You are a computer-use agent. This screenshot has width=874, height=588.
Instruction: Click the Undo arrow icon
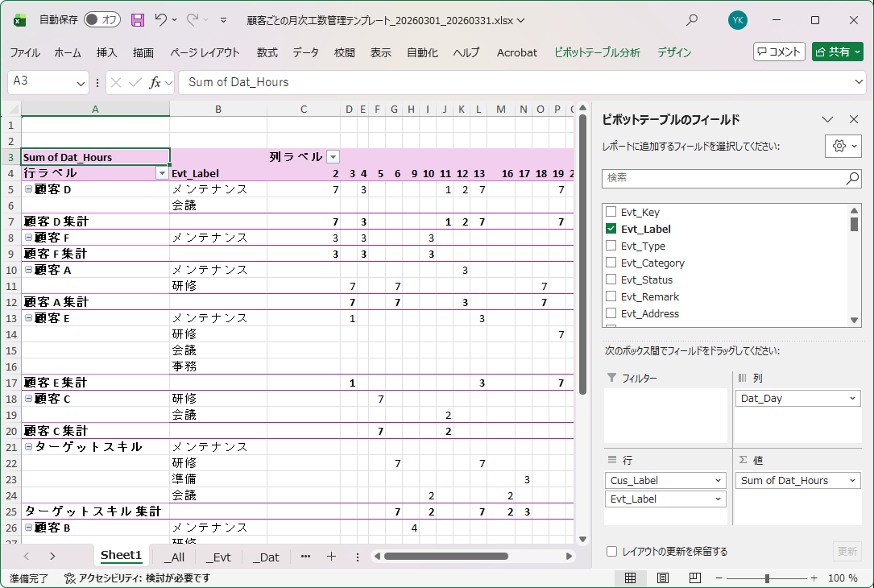point(161,20)
